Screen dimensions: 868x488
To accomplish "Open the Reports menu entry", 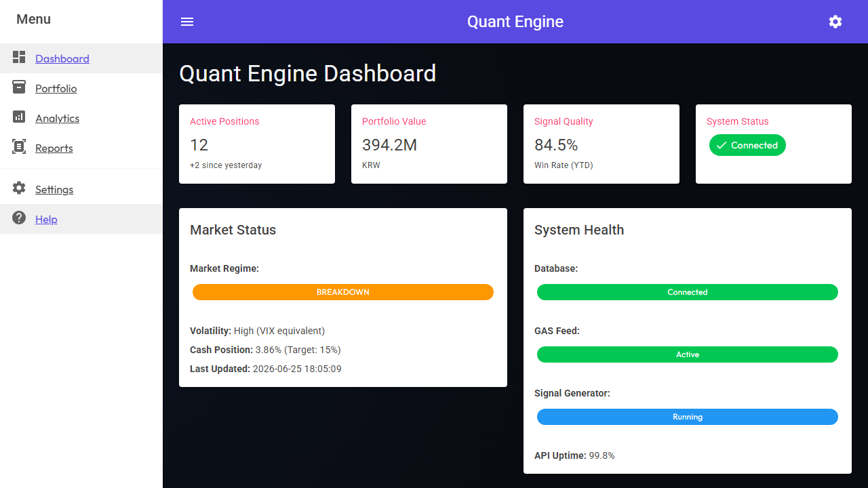I will (54, 148).
